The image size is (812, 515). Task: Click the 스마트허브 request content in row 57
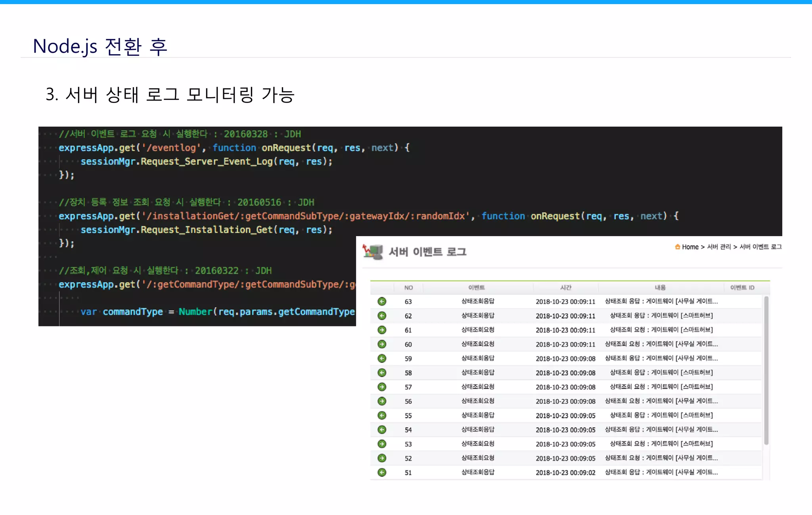point(661,387)
